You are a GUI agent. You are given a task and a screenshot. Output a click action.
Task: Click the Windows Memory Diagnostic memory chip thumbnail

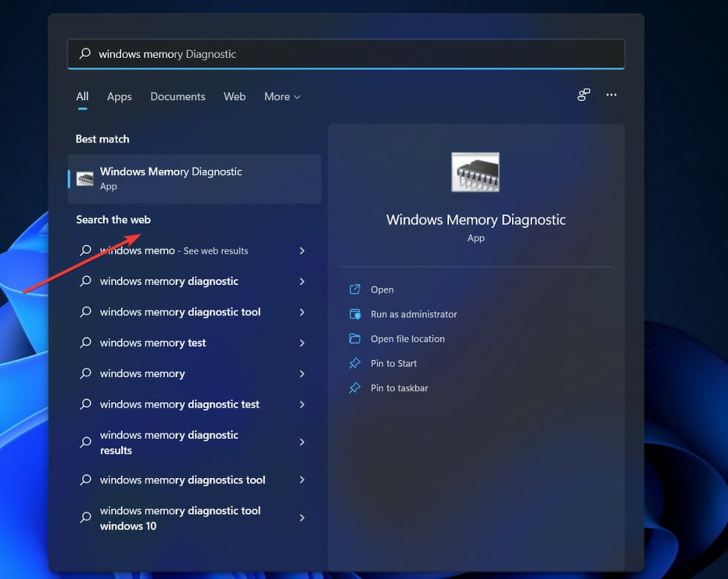475,171
